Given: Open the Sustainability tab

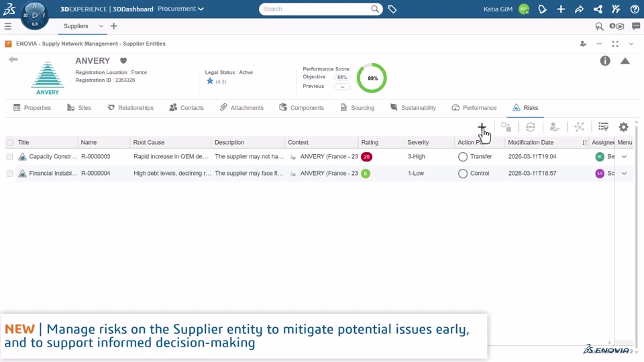Looking at the screenshot, I should [x=413, y=107].
